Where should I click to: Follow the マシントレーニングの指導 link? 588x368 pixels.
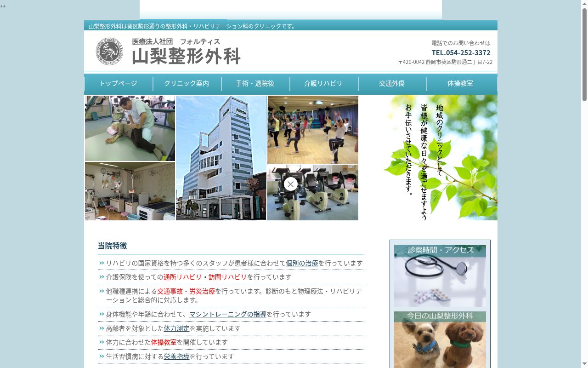click(228, 314)
